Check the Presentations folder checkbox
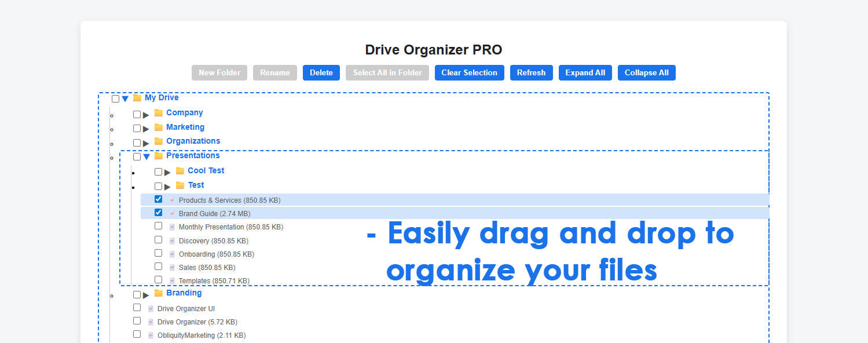Viewport: 868px width, 343px height. (x=137, y=156)
